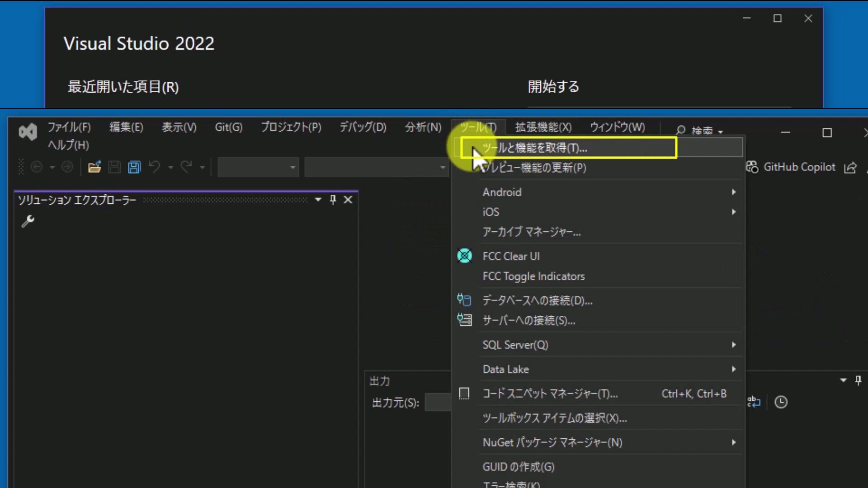
Task: Open the redo history dropdown arrow
Action: tap(202, 168)
